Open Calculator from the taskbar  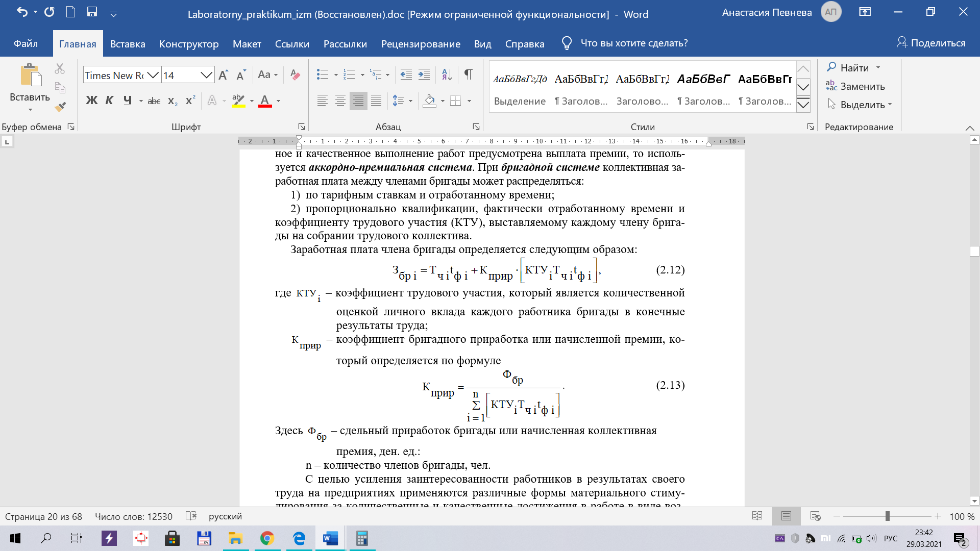pyautogui.click(x=362, y=538)
